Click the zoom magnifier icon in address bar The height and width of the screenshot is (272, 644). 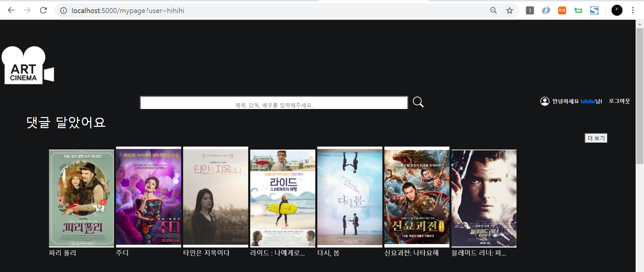pos(493,10)
